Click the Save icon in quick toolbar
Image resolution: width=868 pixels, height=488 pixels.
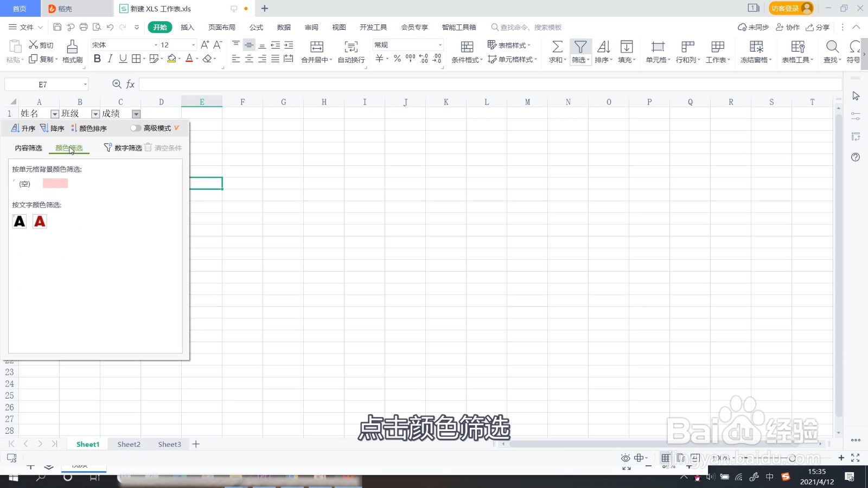(58, 27)
